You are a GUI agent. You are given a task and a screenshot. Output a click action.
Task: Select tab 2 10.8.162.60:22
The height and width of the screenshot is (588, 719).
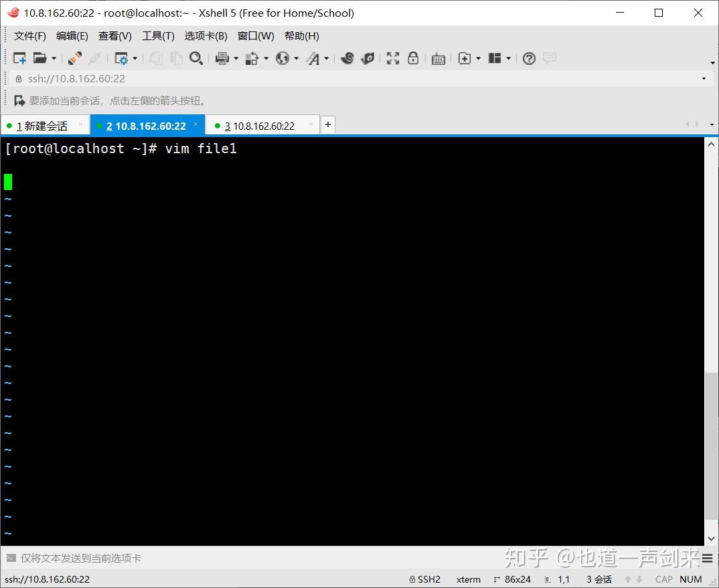[146, 126]
